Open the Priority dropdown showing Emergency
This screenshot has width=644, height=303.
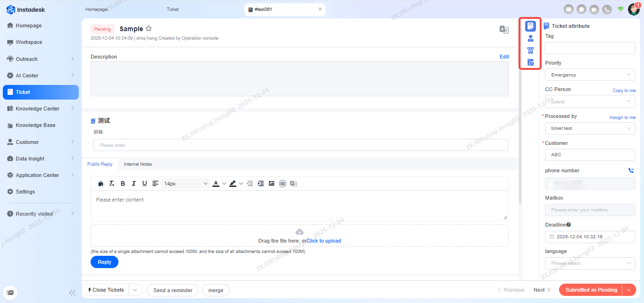590,75
